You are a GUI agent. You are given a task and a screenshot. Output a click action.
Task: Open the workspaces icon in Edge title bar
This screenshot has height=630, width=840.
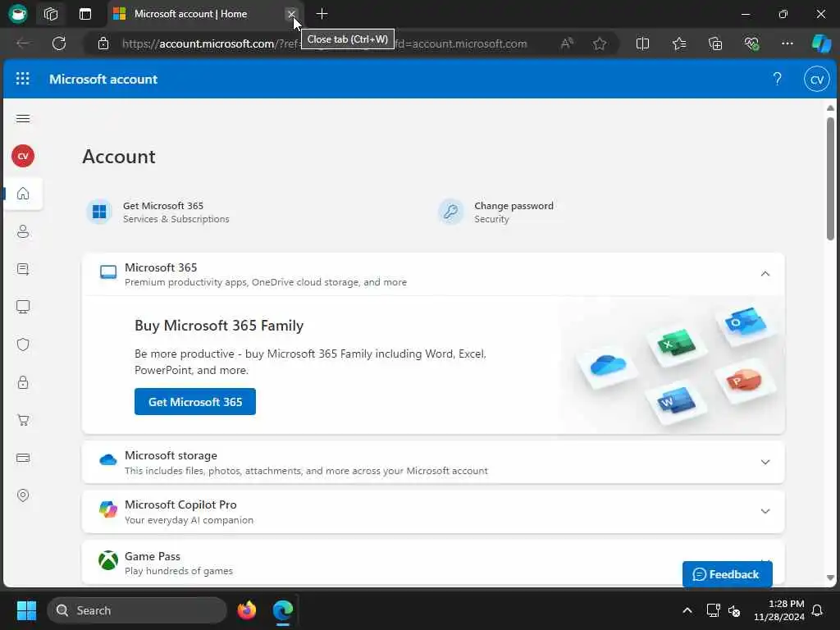(x=51, y=14)
